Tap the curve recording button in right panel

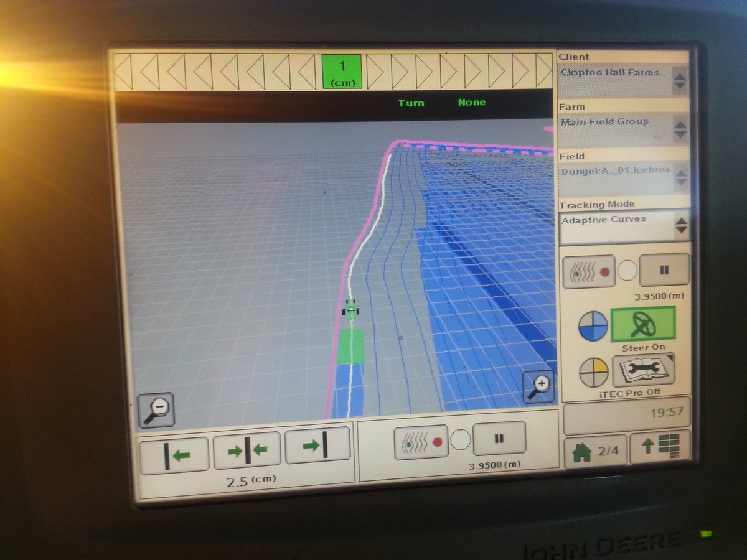(588, 272)
